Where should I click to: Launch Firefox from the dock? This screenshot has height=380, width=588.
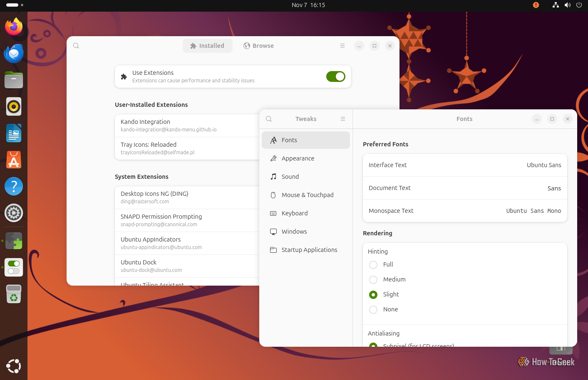click(x=14, y=27)
